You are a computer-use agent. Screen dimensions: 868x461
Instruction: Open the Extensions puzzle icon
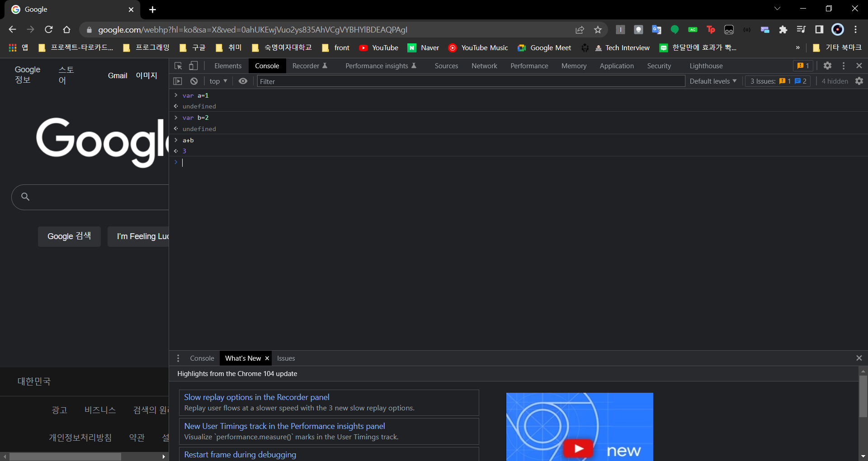(x=783, y=30)
